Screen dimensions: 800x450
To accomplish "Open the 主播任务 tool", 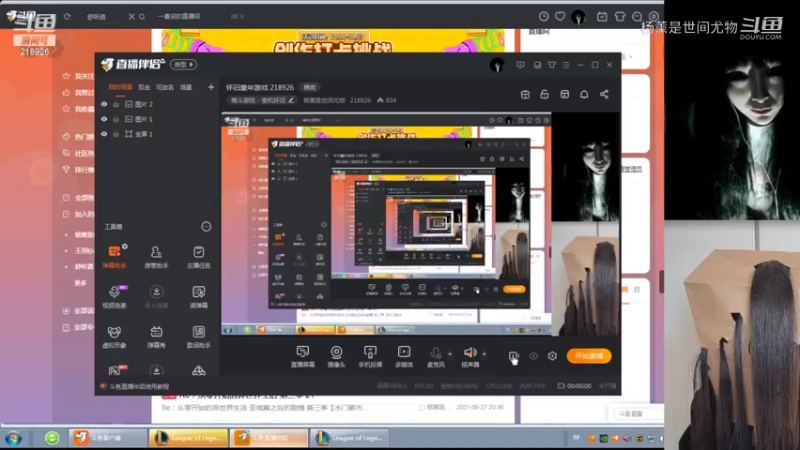I will (x=198, y=257).
